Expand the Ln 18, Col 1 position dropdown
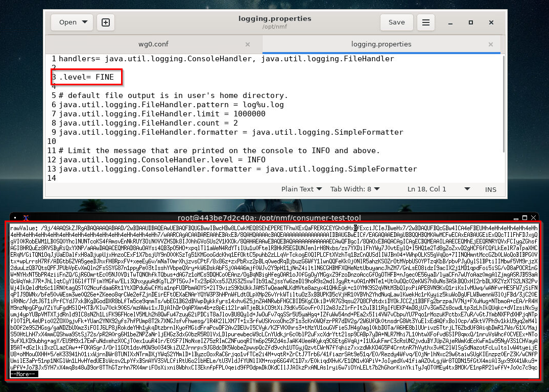The width and height of the screenshot is (549, 392). [x=467, y=189]
